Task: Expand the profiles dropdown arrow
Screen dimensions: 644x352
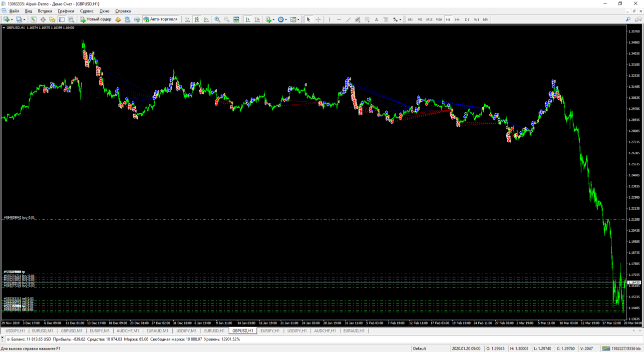Action: pos(24,20)
